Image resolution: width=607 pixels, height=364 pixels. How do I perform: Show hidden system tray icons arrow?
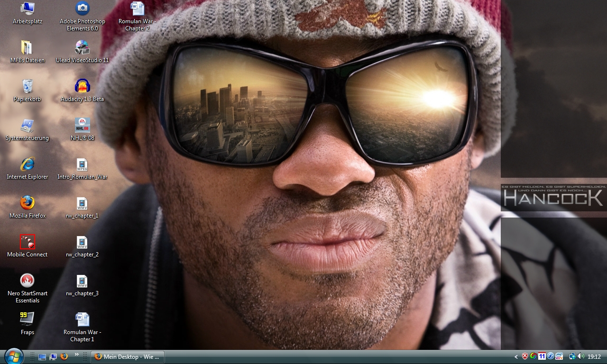coord(516,356)
